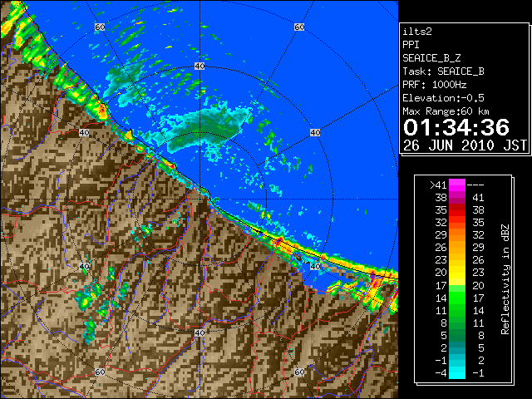The image size is (532, 399).
Task: Click the '60' range label in the northeast
Action: (x=299, y=27)
